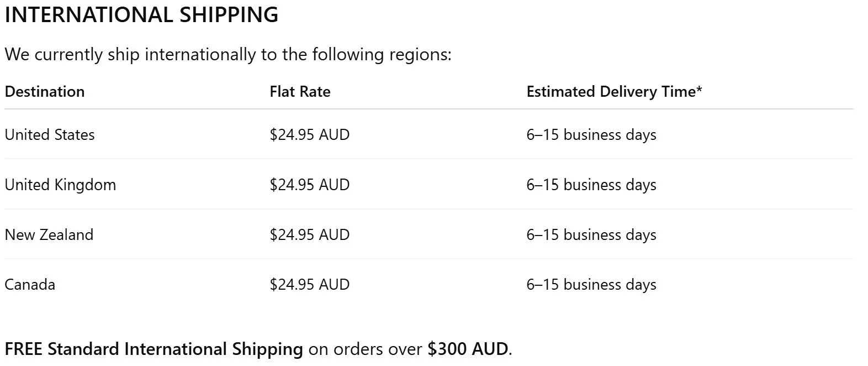Viewport: 868px width, 366px height.
Task: Click the bold $300 AUD threshold amount
Action: [x=467, y=349]
